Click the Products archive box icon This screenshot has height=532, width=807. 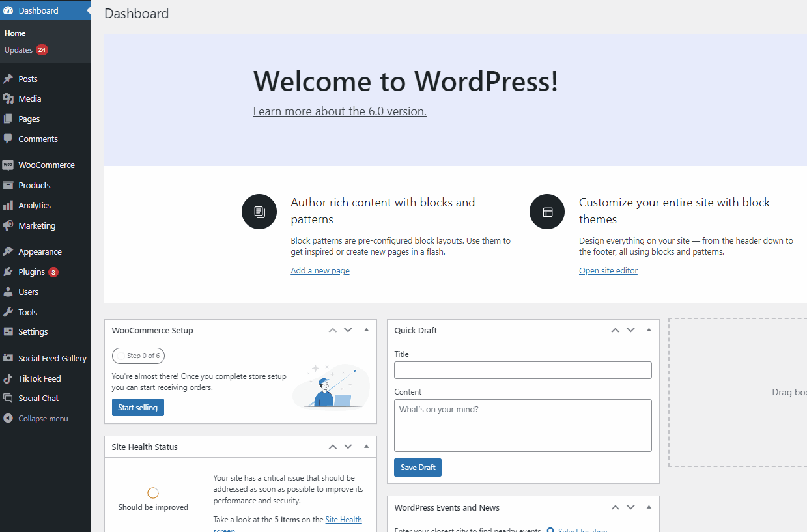click(x=8, y=185)
